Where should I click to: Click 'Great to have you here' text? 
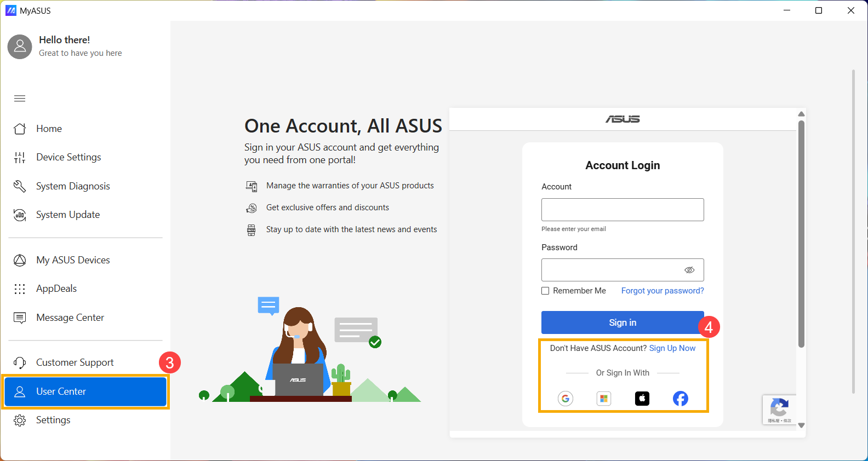[81, 53]
